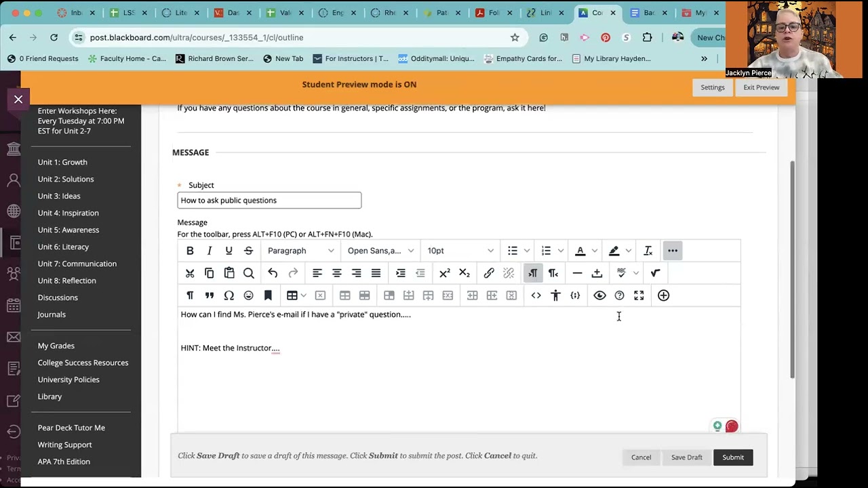Click the paste clipboard icon
Viewport: 868px width, 488px height.
[229, 273]
